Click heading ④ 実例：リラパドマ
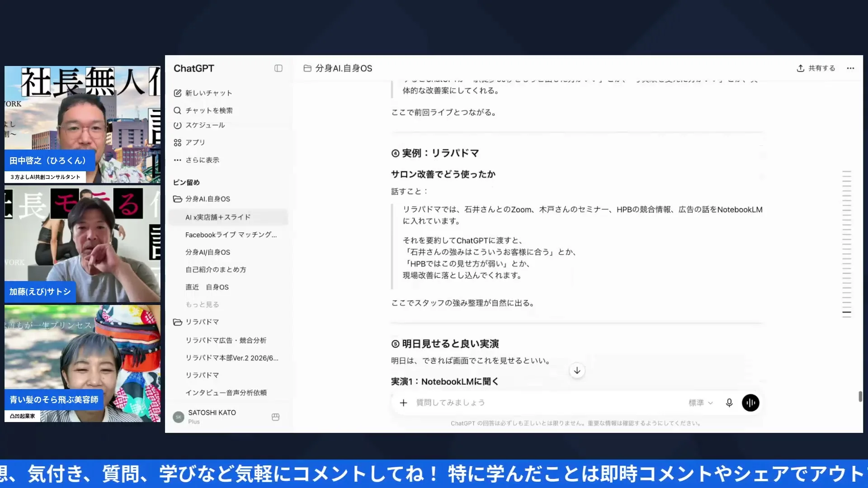Image resolution: width=868 pixels, height=488 pixels. coord(435,154)
